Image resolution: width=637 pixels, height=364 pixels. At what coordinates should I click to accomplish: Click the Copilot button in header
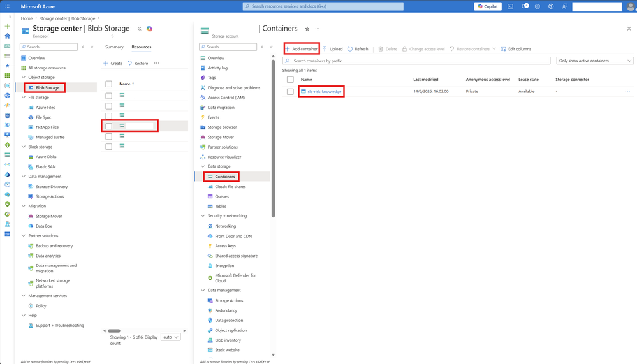(488, 6)
